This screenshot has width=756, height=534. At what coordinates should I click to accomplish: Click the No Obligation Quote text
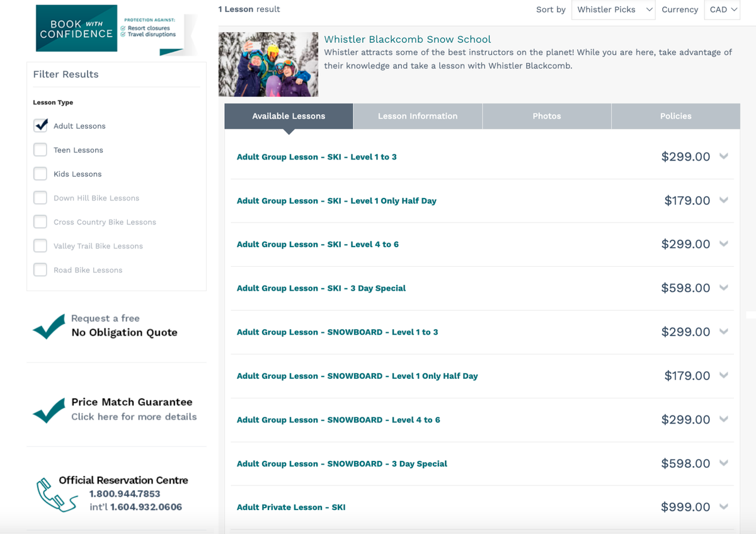[x=124, y=332]
